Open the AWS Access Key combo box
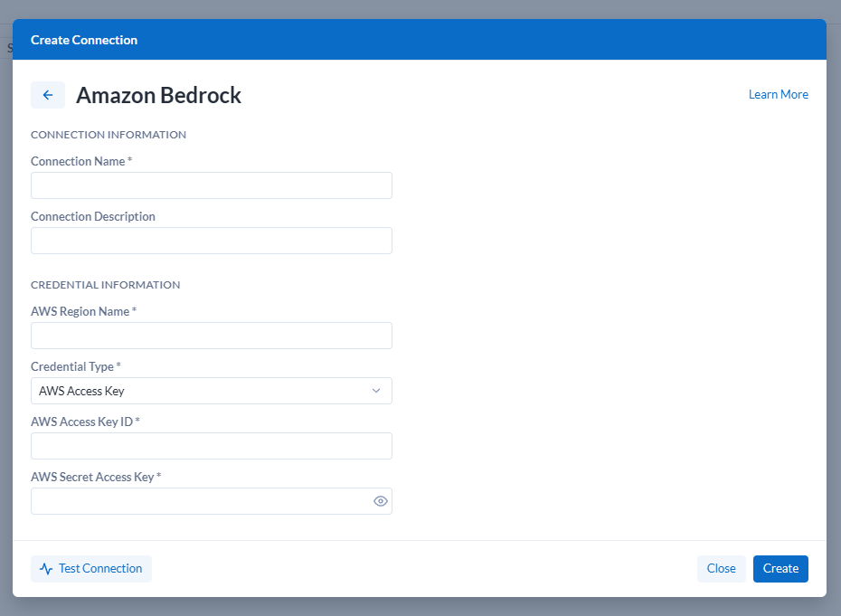This screenshot has height=616, width=841. pyautogui.click(x=212, y=391)
